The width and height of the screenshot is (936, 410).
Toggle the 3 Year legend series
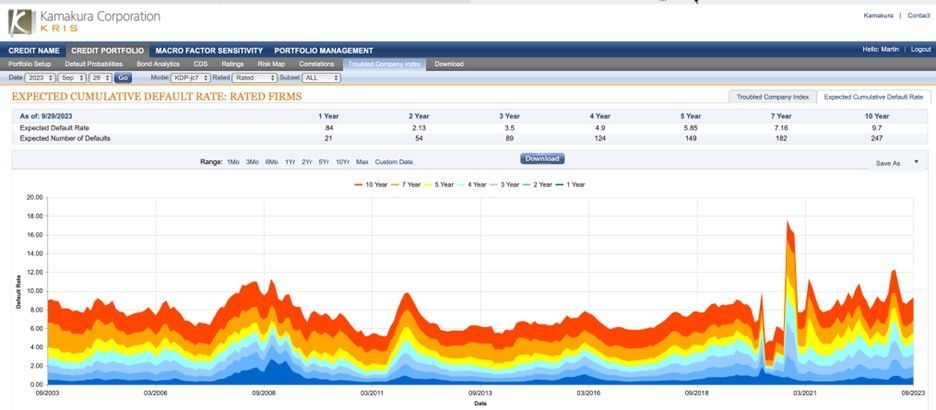[x=505, y=184]
